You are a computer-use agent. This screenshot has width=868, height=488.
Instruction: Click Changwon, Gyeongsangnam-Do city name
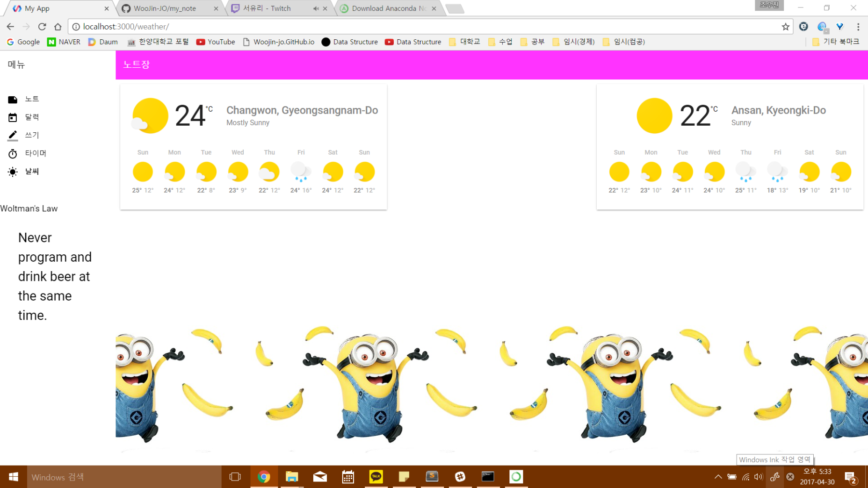point(302,110)
